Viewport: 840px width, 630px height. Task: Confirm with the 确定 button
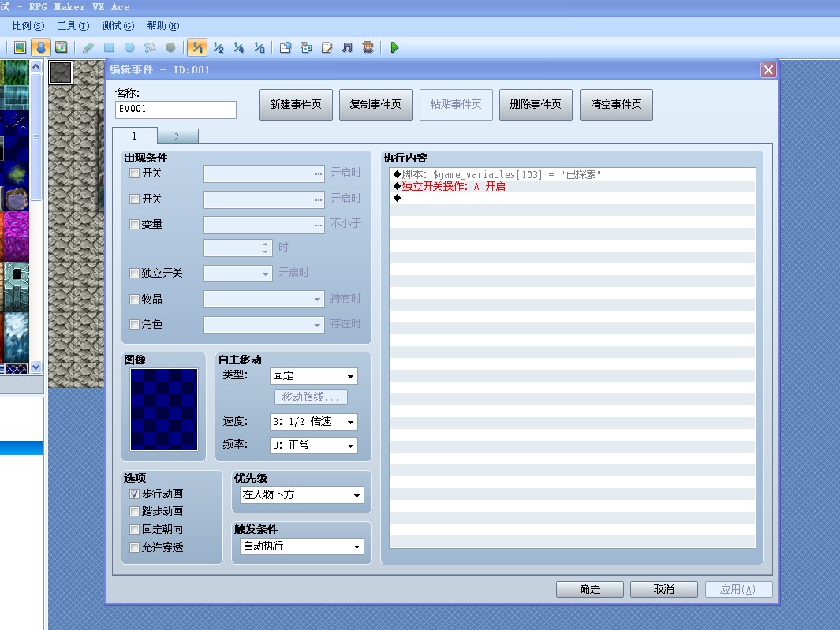coord(590,589)
